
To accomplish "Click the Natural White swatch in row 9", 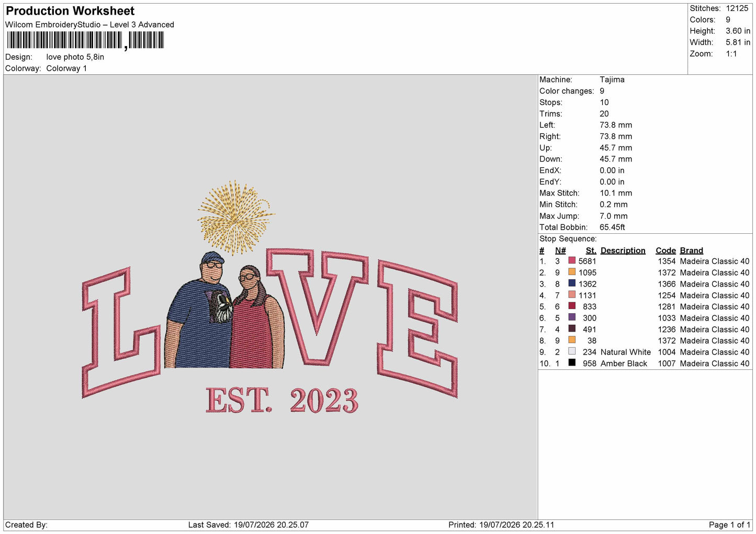I will click(x=572, y=351).
